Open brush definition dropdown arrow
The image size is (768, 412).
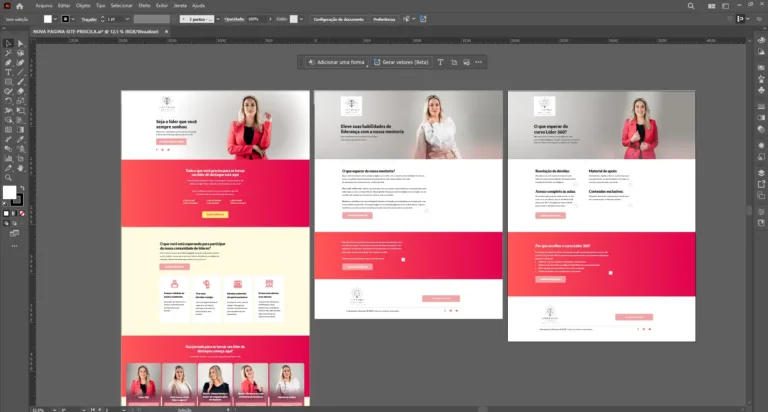(218, 19)
